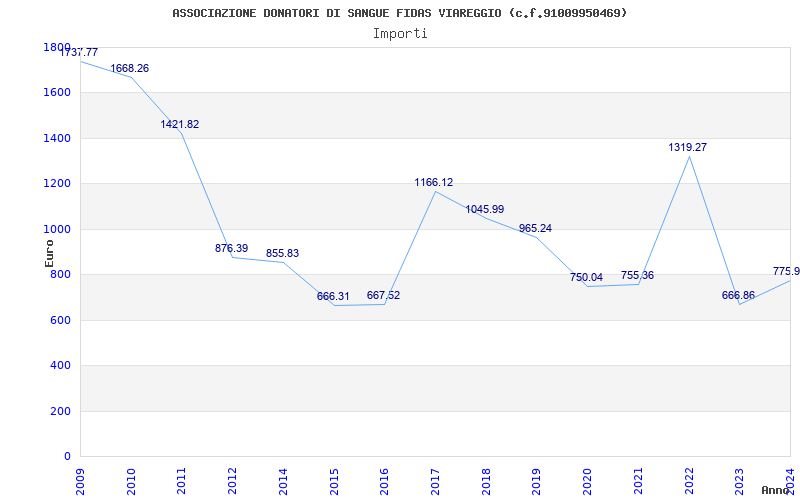Click the data label 750.04
This screenshot has width=800, height=500.
pos(586,278)
